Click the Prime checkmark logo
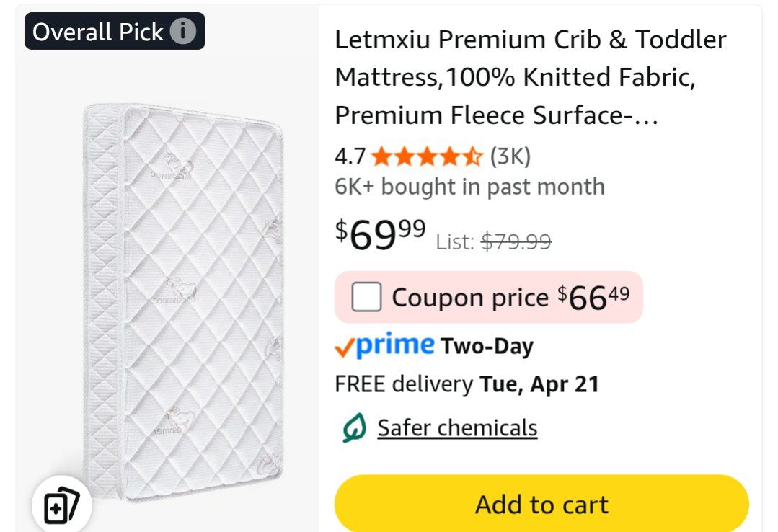Image resolution: width=778 pixels, height=532 pixels. pos(384,346)
